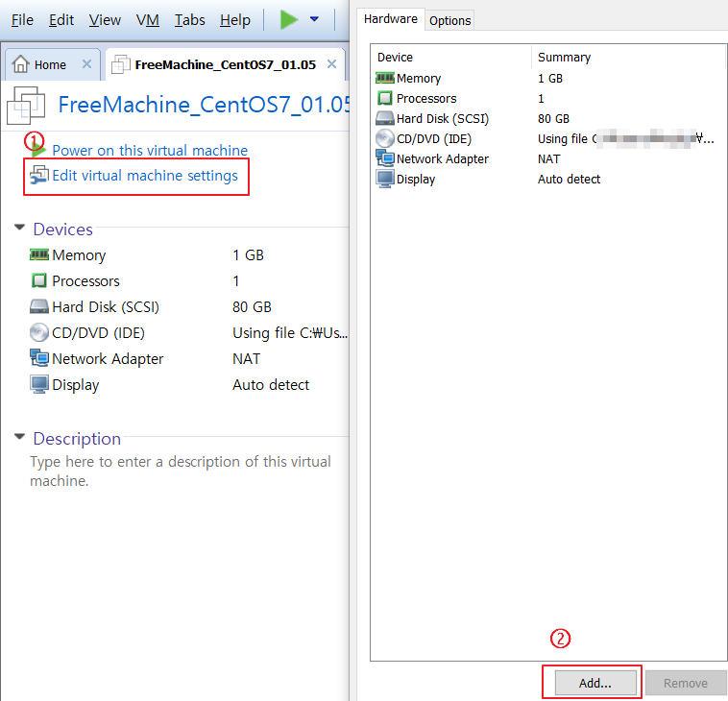Click Network Adapter icon in Hardware device list
The width and height of the screenshot is (728, 701).
coord(385,158)
